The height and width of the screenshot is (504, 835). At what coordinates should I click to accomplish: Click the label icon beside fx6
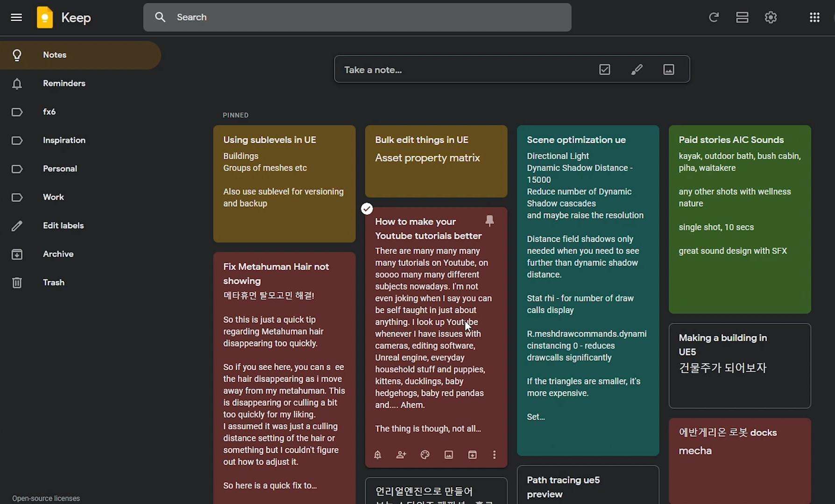(17, 112)
